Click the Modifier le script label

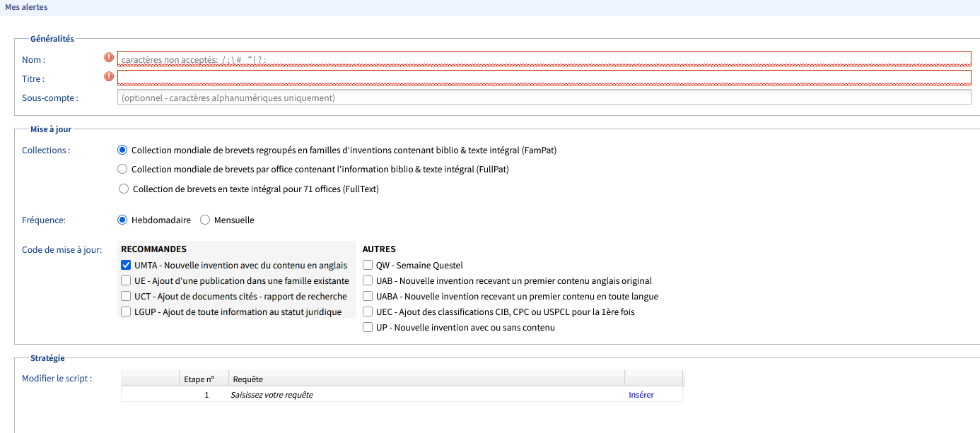coord(57,379)
